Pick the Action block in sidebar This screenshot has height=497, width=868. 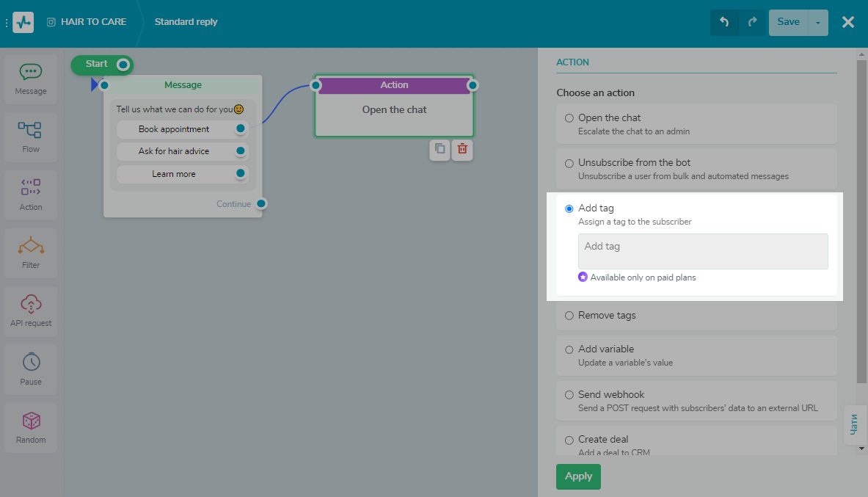click(31, 195)
